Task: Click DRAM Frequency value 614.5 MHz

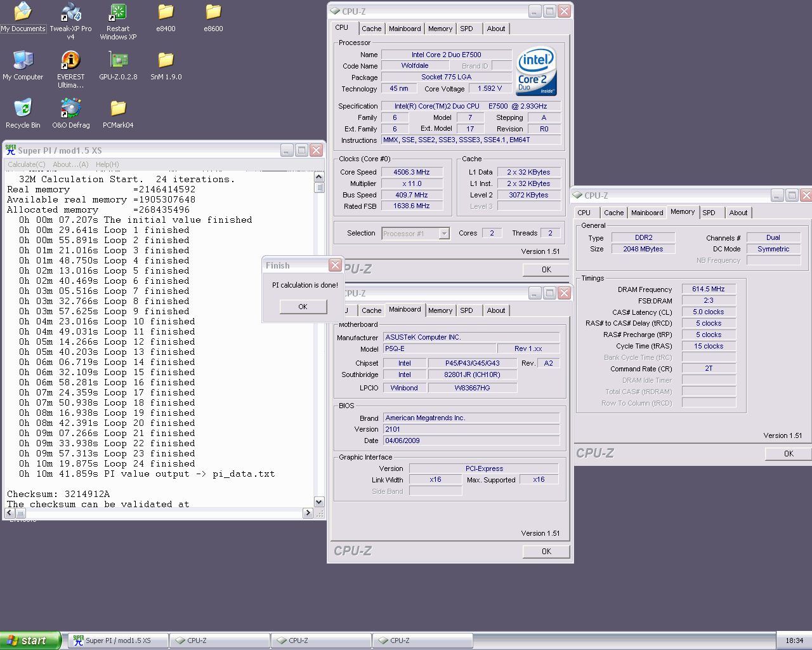Action: coord(709,289)
